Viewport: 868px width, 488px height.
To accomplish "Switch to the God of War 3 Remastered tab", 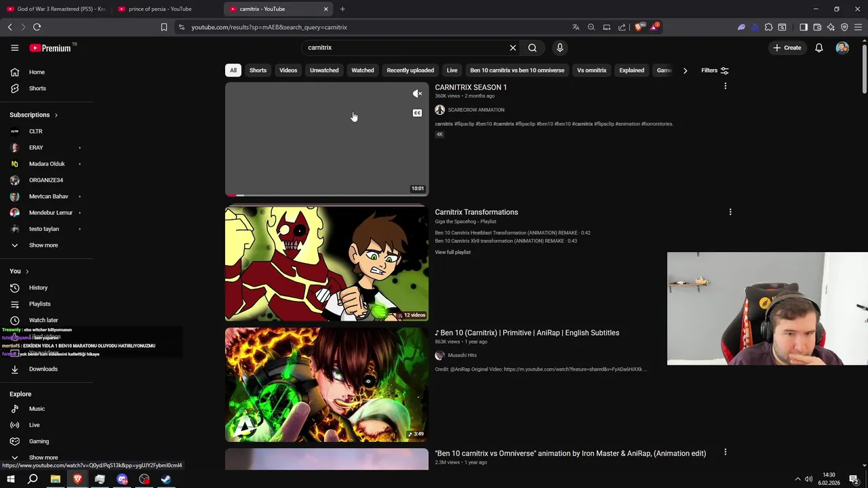I will (x=56, y=9).
